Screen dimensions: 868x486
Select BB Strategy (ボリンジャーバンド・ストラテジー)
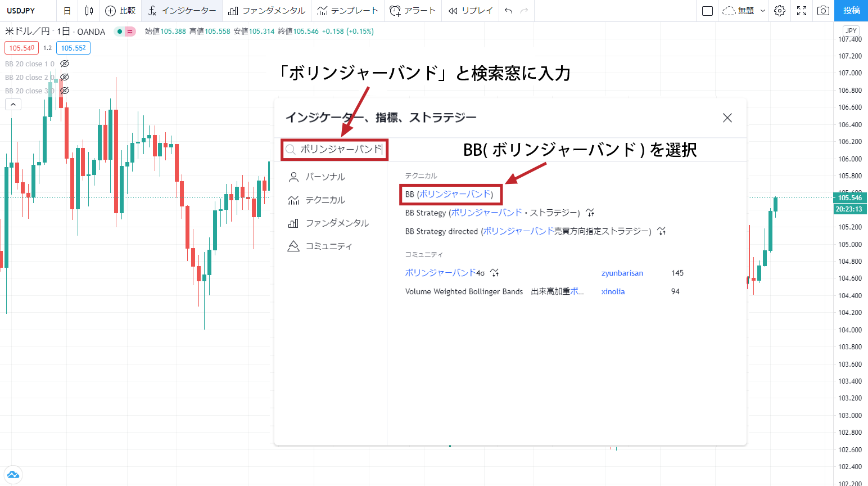click(x=493, y=213)
